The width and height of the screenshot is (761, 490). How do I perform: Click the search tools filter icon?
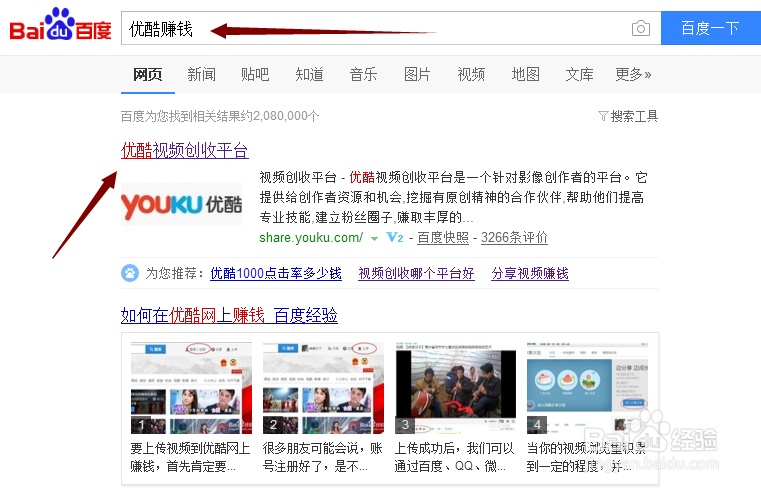click(603, 116)
